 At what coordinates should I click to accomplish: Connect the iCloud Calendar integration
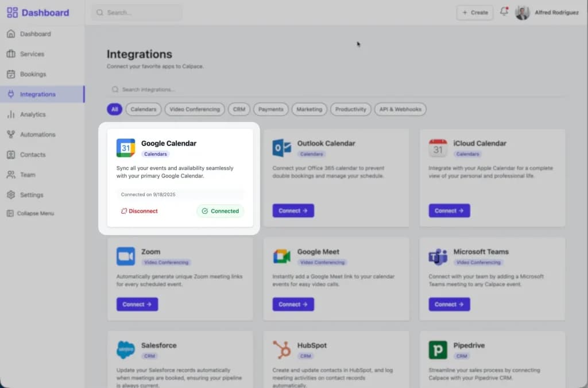[449, 211]
